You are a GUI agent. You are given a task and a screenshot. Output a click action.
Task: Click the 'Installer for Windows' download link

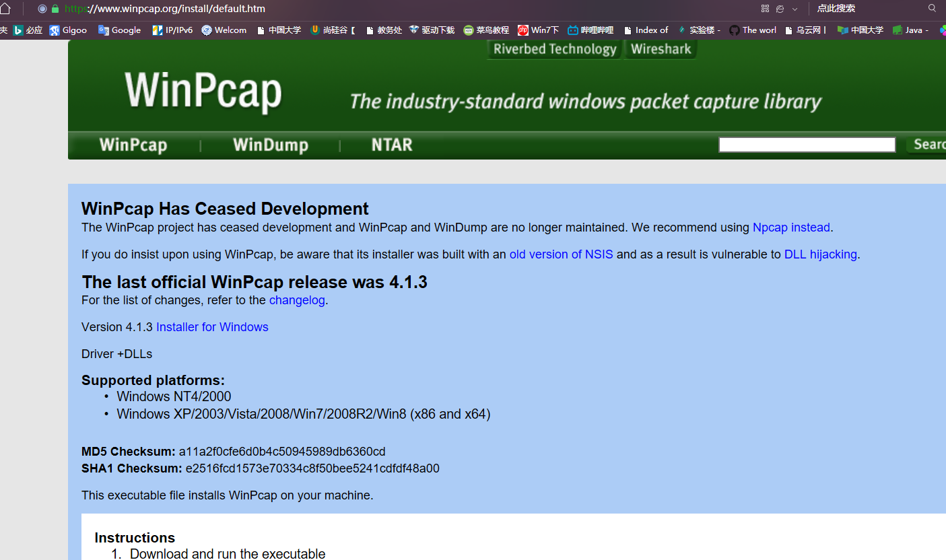[212, 326]
